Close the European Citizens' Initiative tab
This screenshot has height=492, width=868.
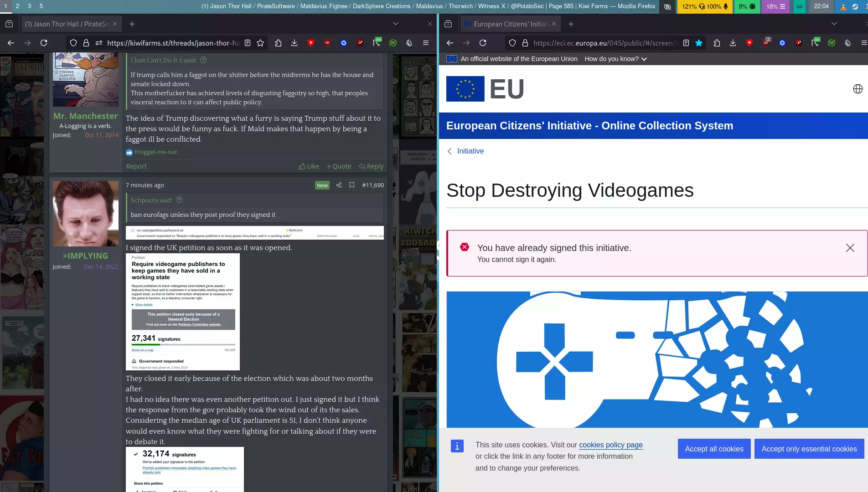(x=554, y=24)
